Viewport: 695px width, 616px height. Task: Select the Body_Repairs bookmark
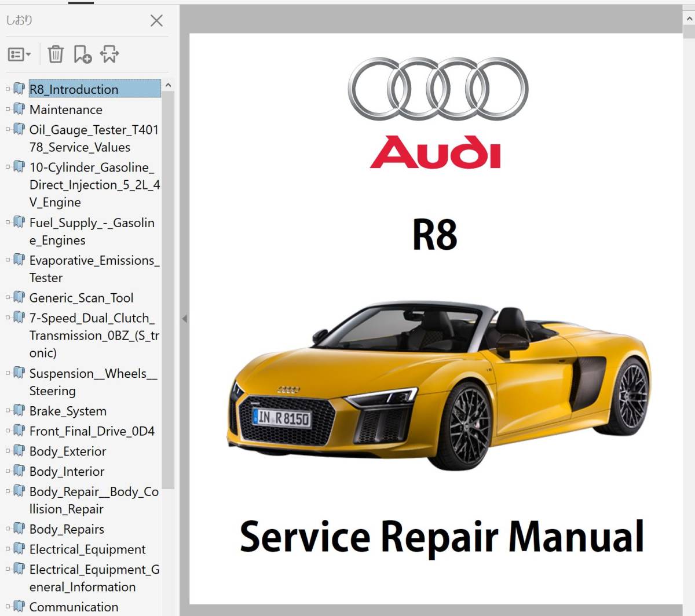(67, 529)
